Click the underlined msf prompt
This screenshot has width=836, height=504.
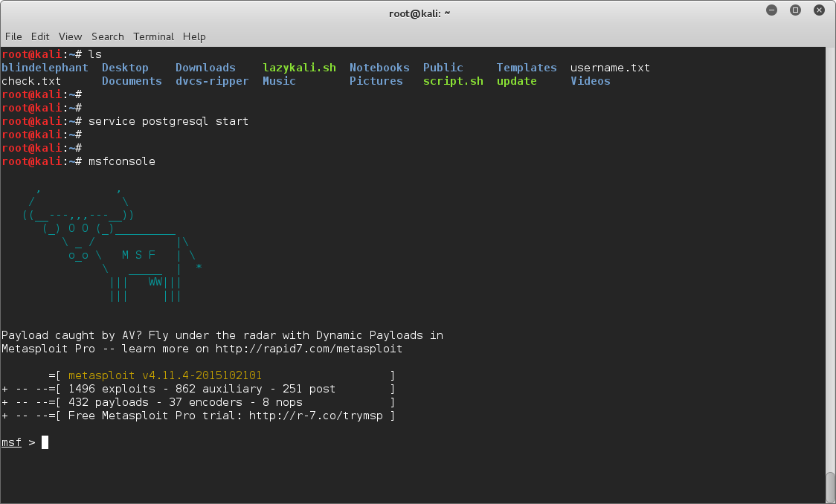[x=12, y=443]
